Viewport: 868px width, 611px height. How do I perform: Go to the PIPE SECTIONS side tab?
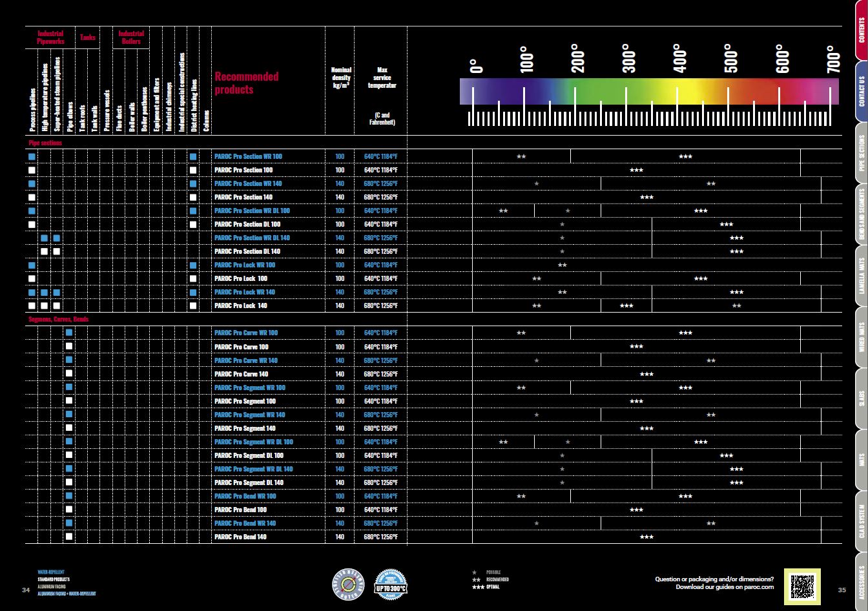point(862,152)
